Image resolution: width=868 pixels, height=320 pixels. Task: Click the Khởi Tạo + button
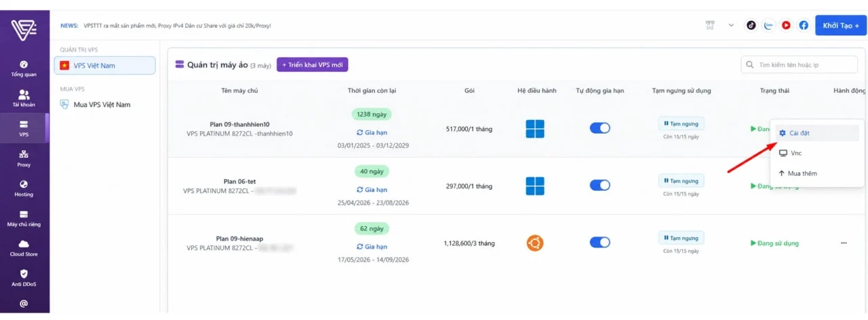841,25
